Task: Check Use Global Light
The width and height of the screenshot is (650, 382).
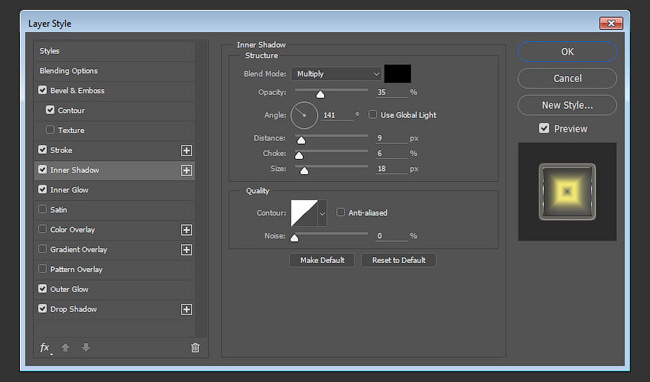Action: (373, 115)
